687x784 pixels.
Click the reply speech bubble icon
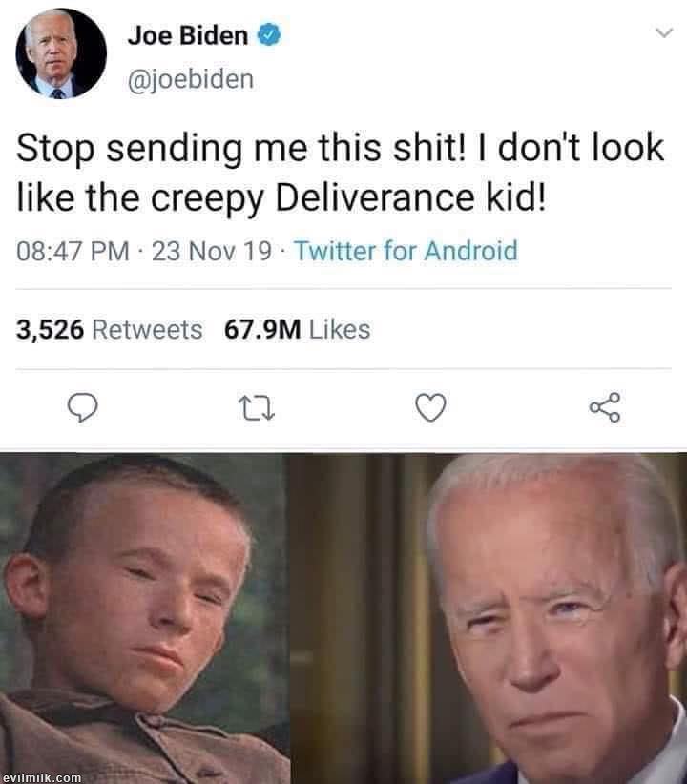83,408
